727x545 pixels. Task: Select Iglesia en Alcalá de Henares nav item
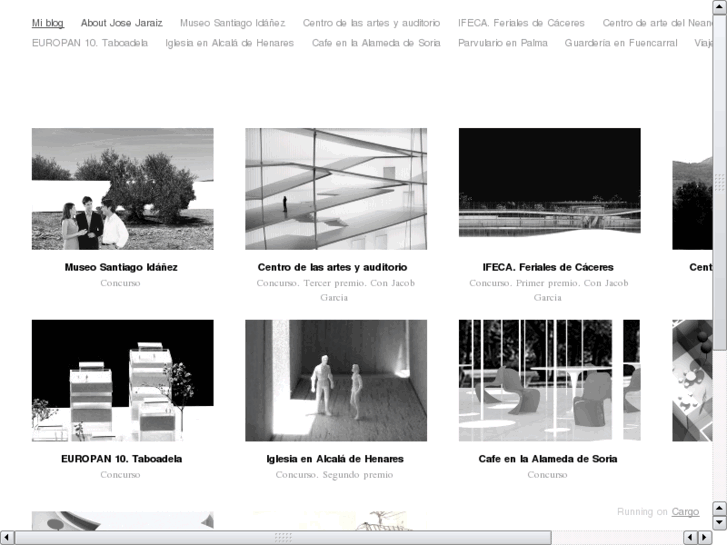(230, 43)
